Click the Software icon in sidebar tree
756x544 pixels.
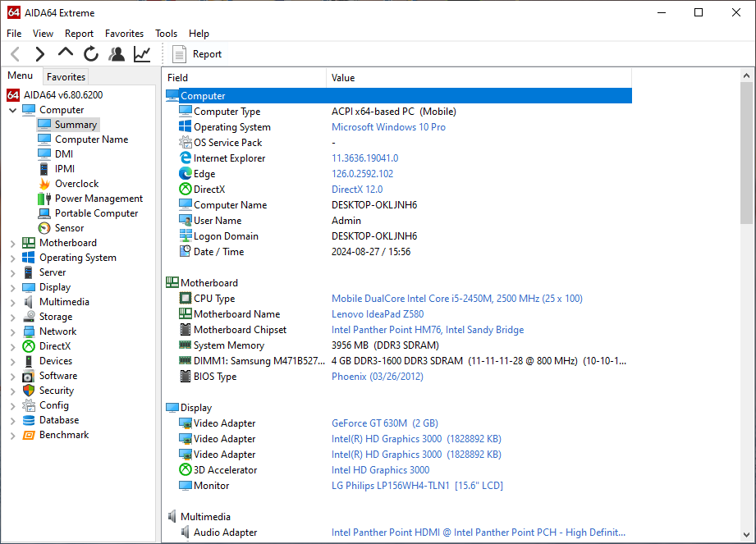[x=29, y=376]
